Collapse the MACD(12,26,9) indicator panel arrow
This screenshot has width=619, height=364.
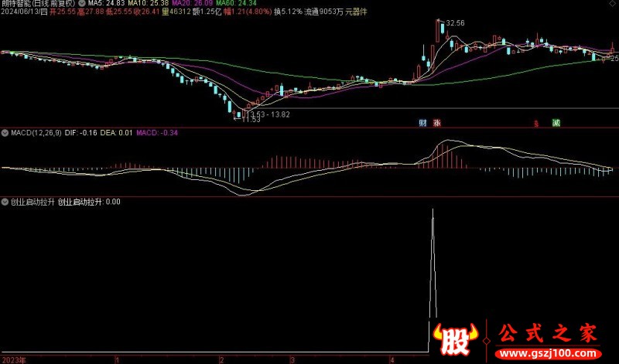tap(5, 133)
